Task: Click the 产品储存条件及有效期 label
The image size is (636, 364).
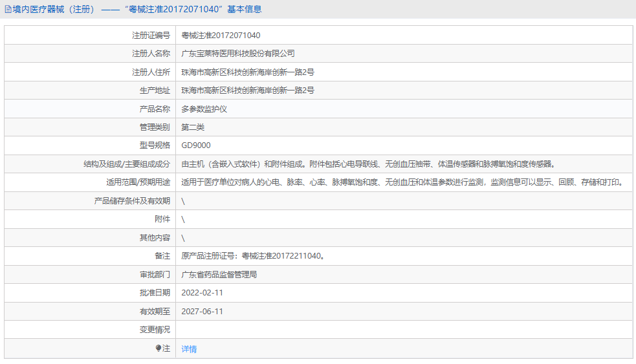Action: [x=132, y=200]
